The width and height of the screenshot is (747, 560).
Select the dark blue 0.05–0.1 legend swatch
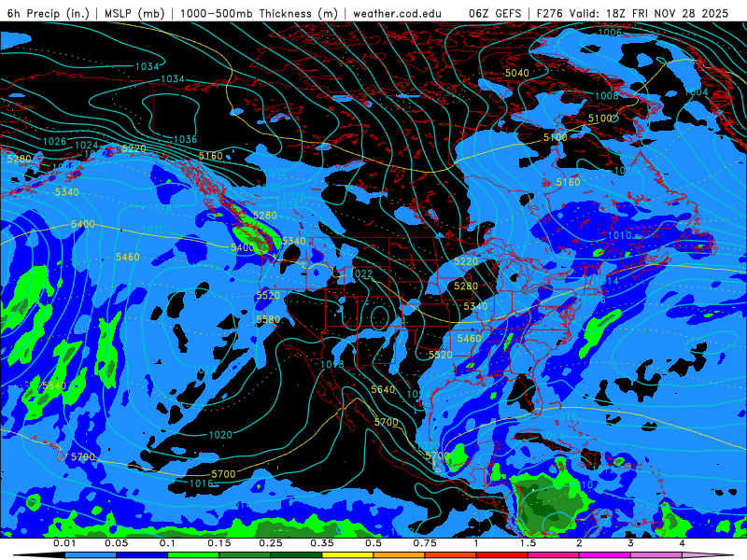coord(142,555)
